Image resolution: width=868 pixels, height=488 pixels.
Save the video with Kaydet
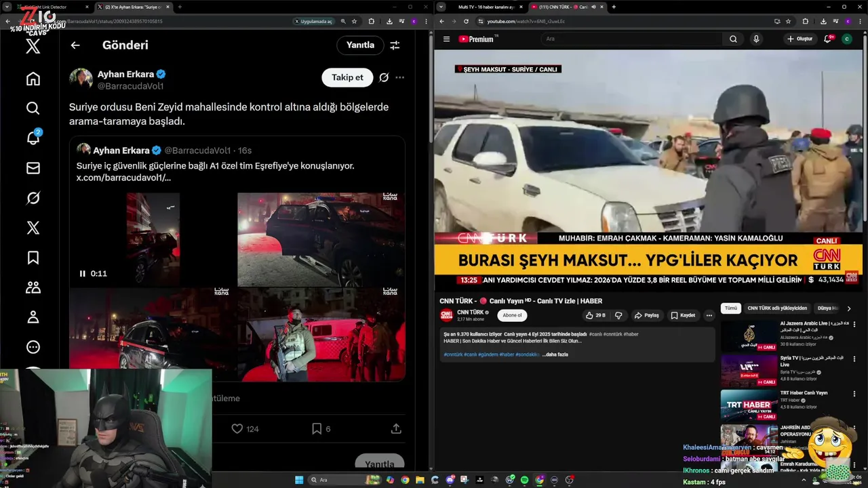click(683, 315)
